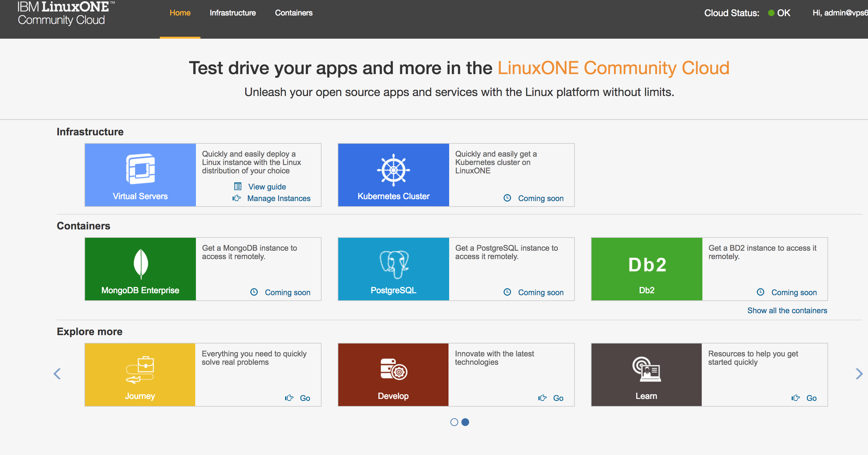Click the Develop database gear icon
The height and width of the screenshot is (455, 868).
[394, 369]
